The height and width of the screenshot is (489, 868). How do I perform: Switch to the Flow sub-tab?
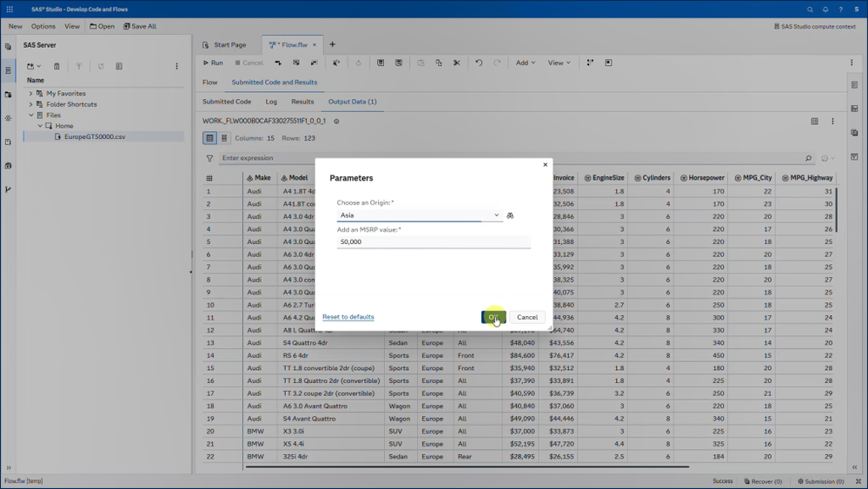pyautogui.click(x=209, y=83)
